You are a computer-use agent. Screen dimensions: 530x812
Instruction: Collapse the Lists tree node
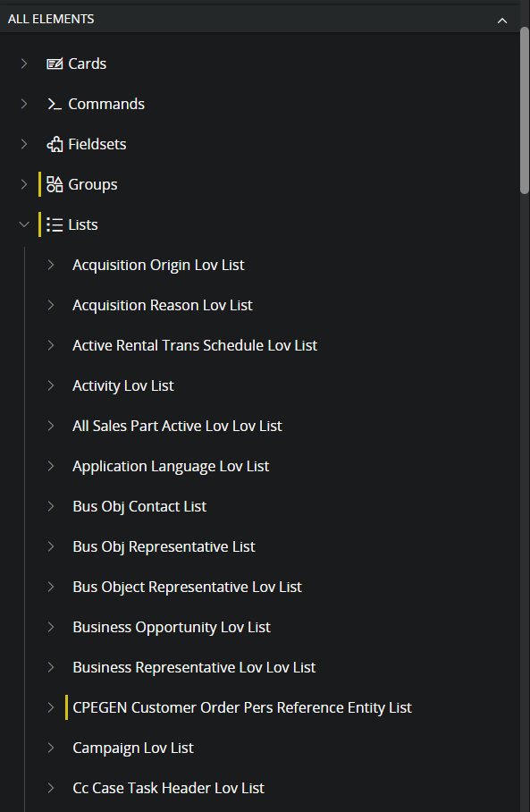(24, 224)
